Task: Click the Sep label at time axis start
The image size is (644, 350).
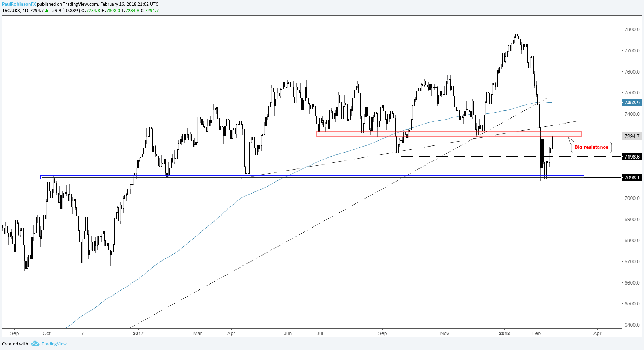Action: [x=14, y=333]
